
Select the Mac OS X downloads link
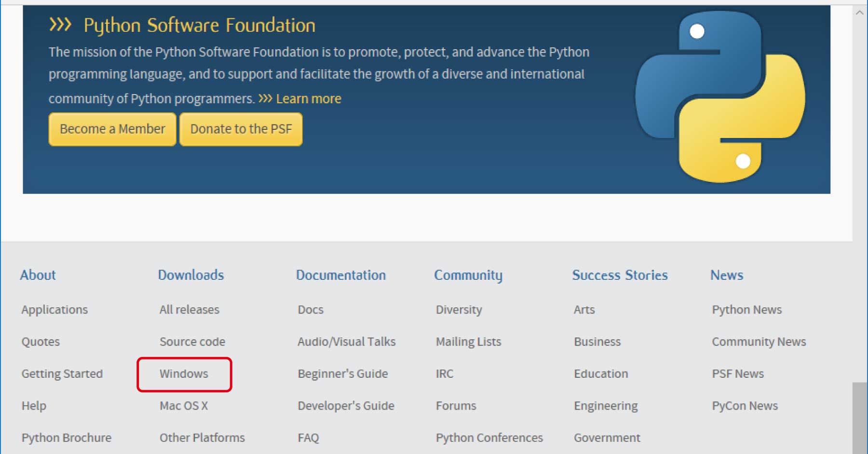click(x=184, y=406)
